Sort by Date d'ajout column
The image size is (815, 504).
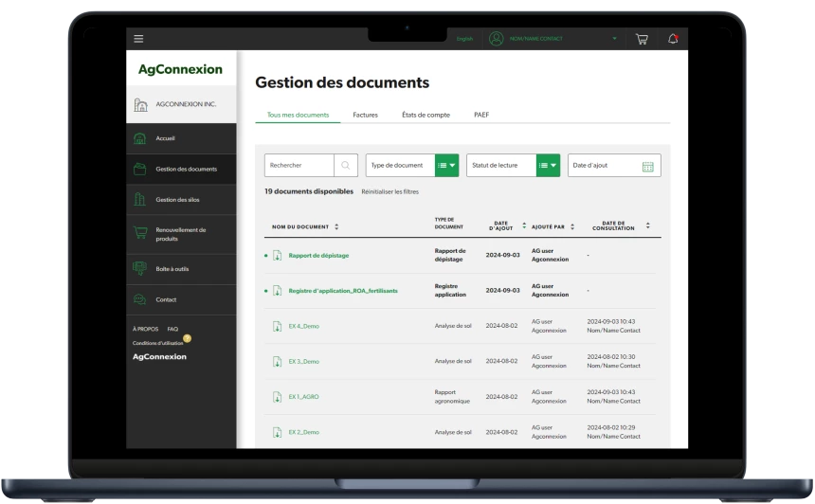[x=524, y=226]
